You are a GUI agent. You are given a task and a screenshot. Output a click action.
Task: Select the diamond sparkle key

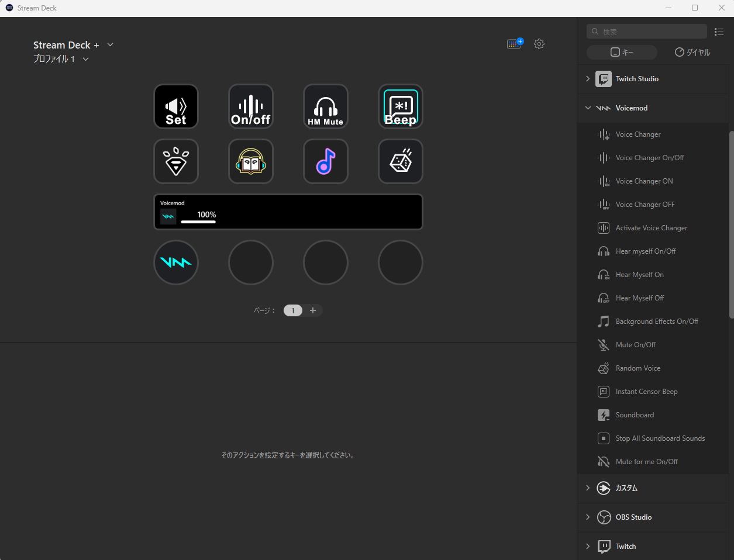176,161
